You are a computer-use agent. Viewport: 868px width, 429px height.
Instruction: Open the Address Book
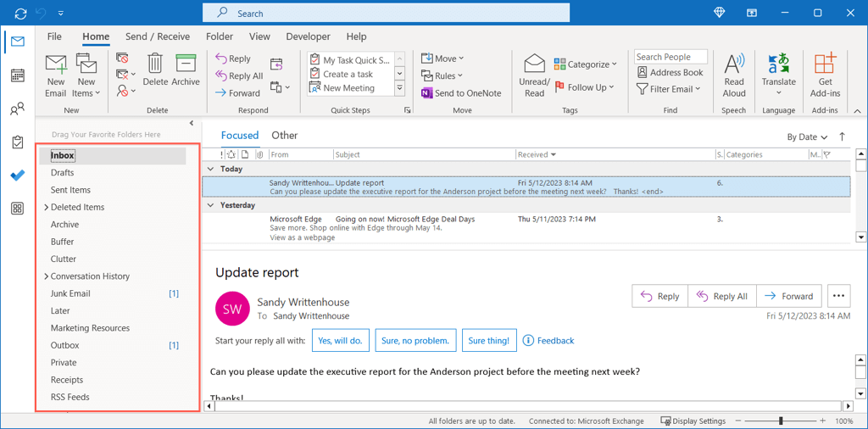coord(670,73)
